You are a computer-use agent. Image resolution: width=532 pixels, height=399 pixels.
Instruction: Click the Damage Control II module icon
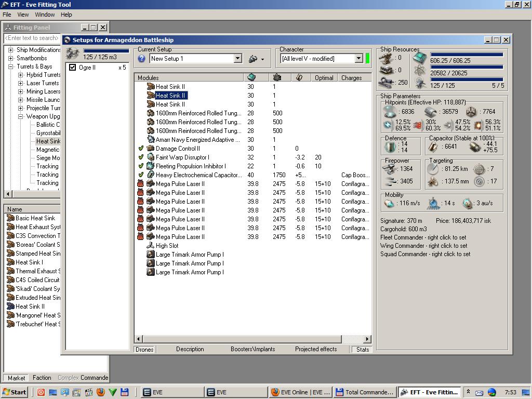point(151,148)
